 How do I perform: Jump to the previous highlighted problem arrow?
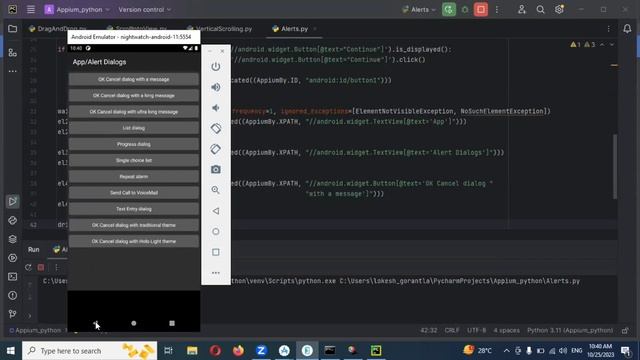coord(602,44)
